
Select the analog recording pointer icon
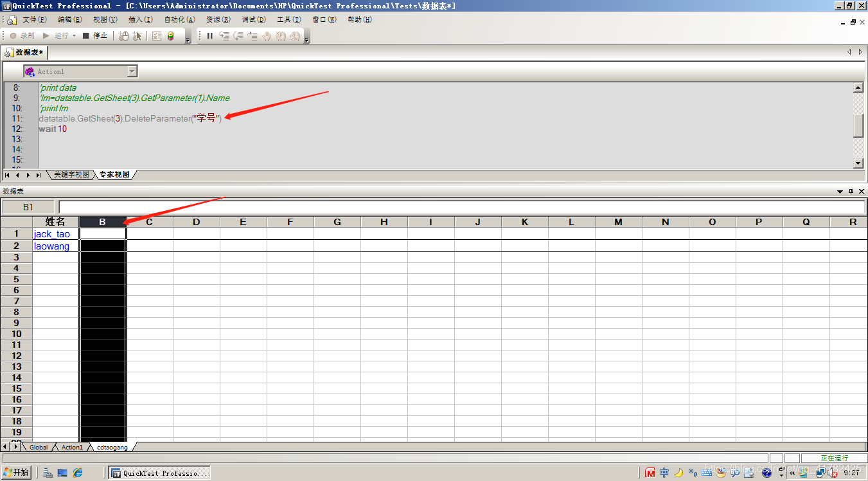pyautogui.click(x=137, y=36)
